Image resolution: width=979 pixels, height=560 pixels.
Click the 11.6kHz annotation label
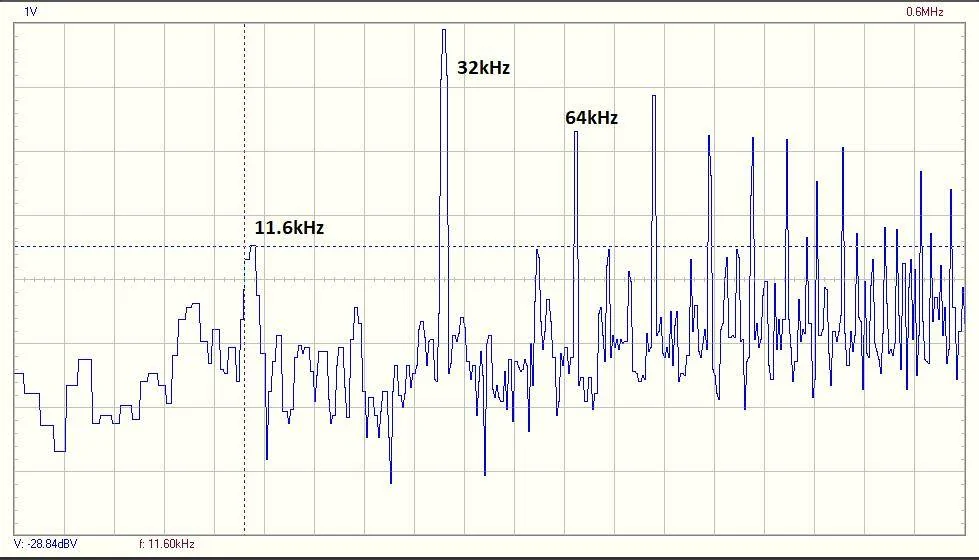click(x=289, y=227)
